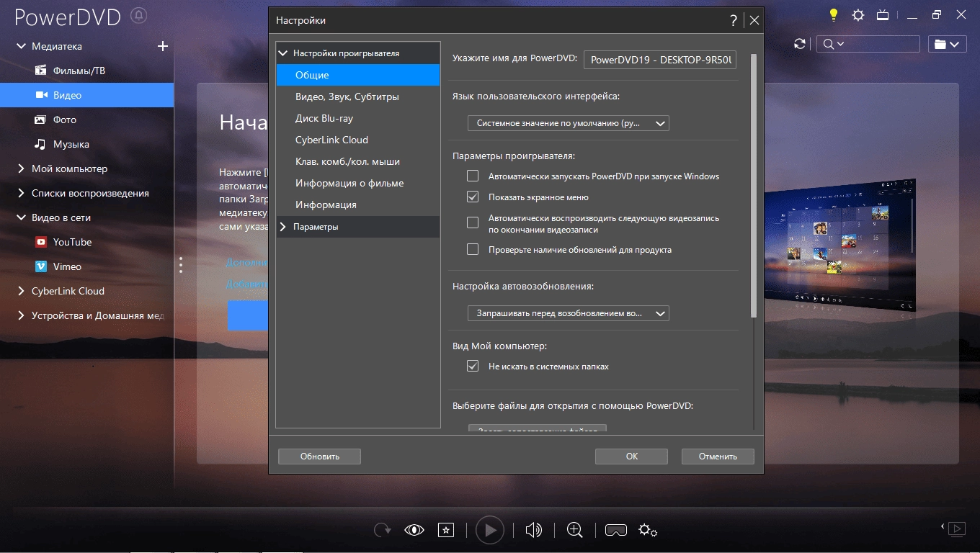Click the sidebar three-dot handle
The height and width of the screenshot is (553, 980).
tap(180, 265)
